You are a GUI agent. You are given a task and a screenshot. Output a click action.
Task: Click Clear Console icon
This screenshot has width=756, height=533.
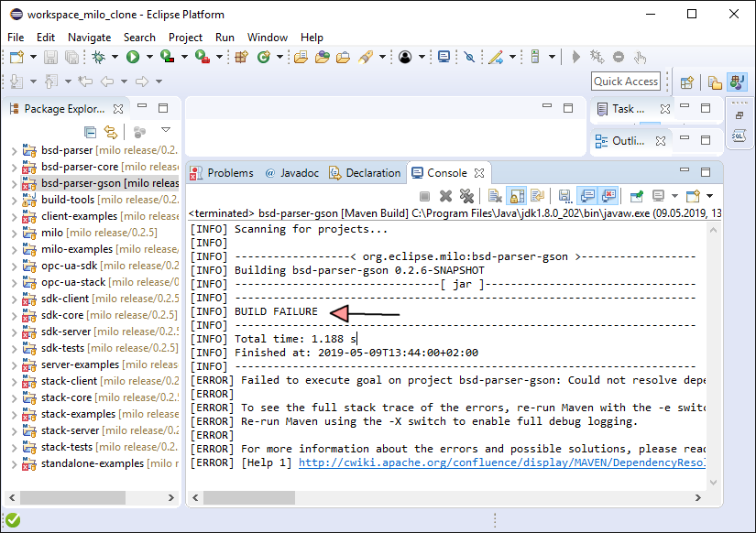pyautogui.click(x=494, y=196)
